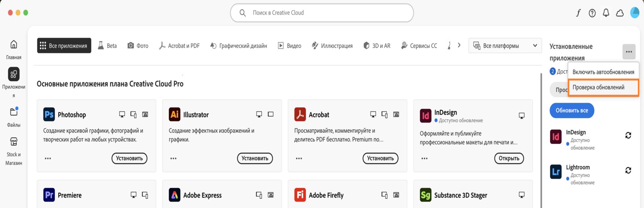The height and width of the screenshot is (208, 644).
Task: Click Illustrator's tablet platform icon
Action: 271,114
